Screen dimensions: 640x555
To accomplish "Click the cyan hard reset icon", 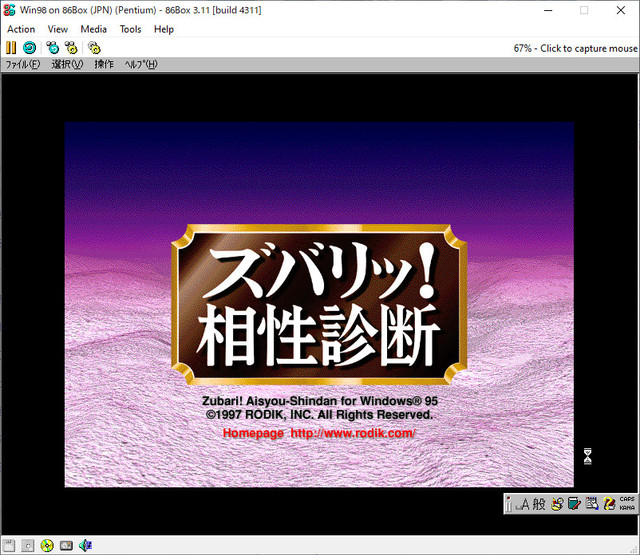I will click(x=29, y=48).
